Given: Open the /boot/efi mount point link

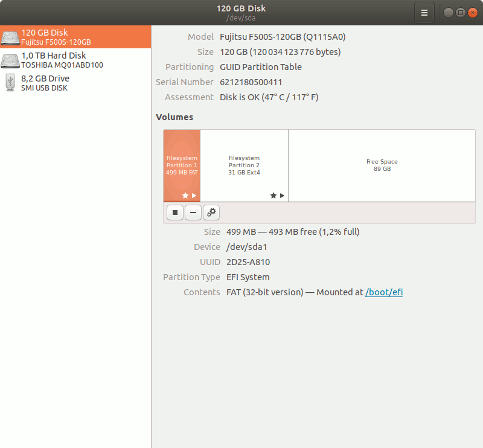Looking at the screenshot, I should [x=384, y=292].
